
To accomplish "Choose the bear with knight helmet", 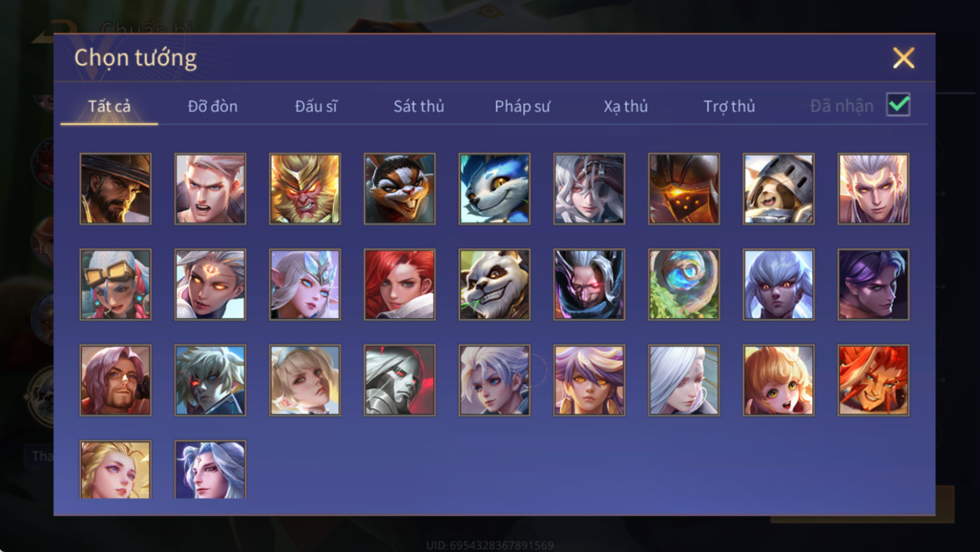I will tap(779, 189).
